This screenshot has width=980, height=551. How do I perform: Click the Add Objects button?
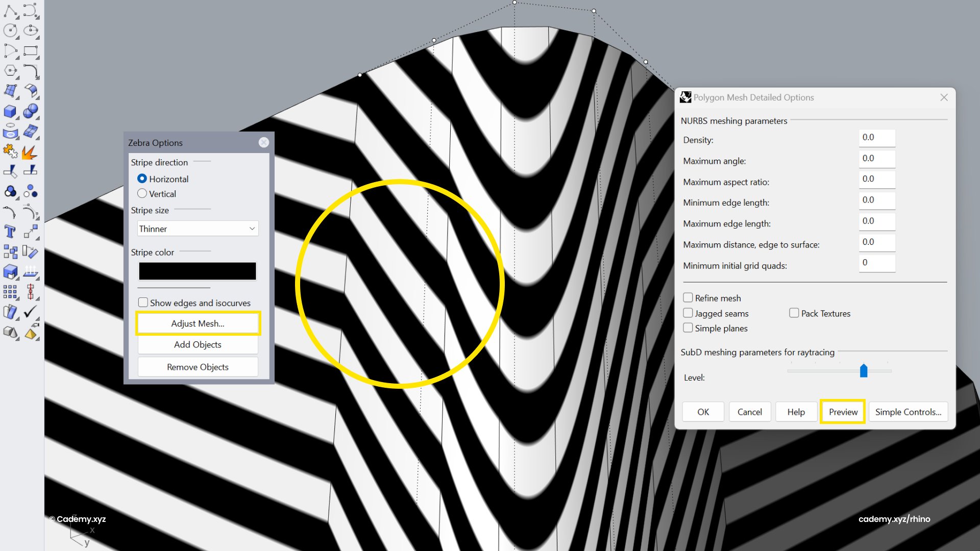point(198,344)
